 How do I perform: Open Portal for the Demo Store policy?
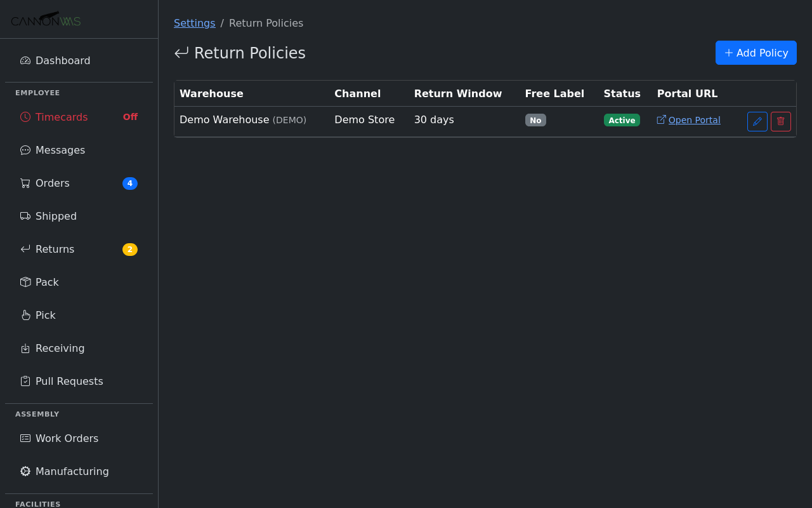click(x=694, y=120)
